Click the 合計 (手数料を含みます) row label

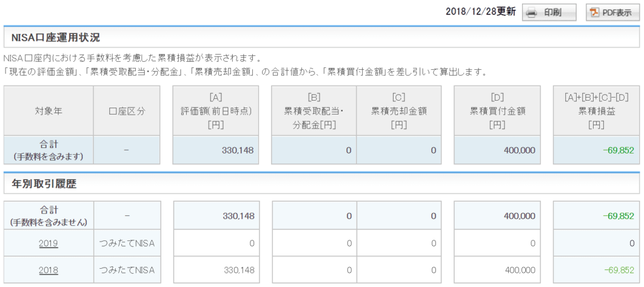coord(48,150)
